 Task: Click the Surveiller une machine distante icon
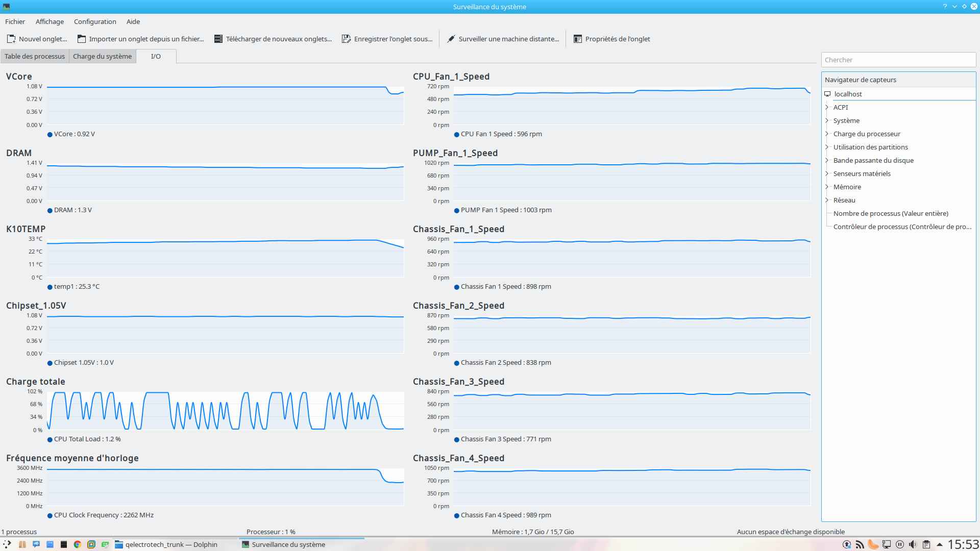coord(451,39)
